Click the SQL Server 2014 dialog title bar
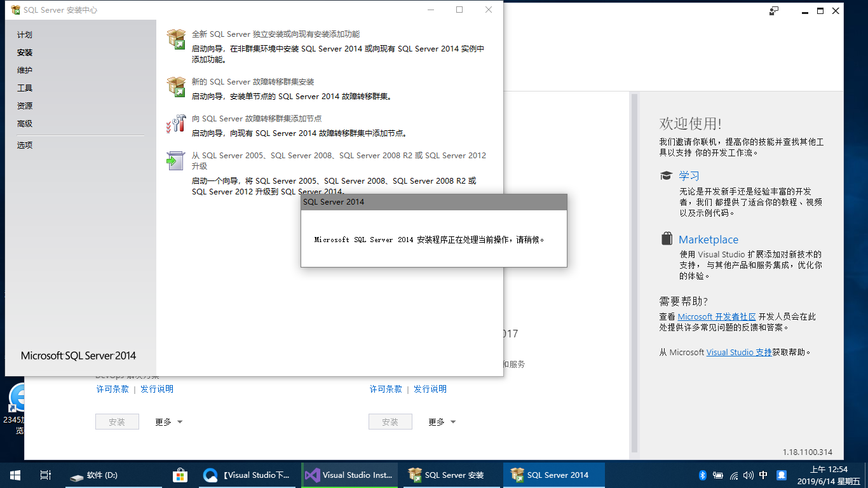Screen dimensions: 868x488 [434, 202]
